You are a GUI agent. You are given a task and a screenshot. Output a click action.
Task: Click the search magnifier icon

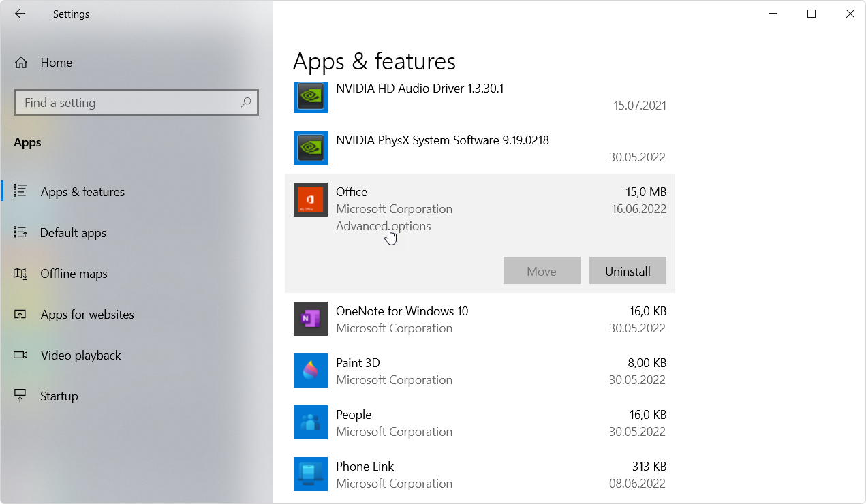[x=246, y=103]
